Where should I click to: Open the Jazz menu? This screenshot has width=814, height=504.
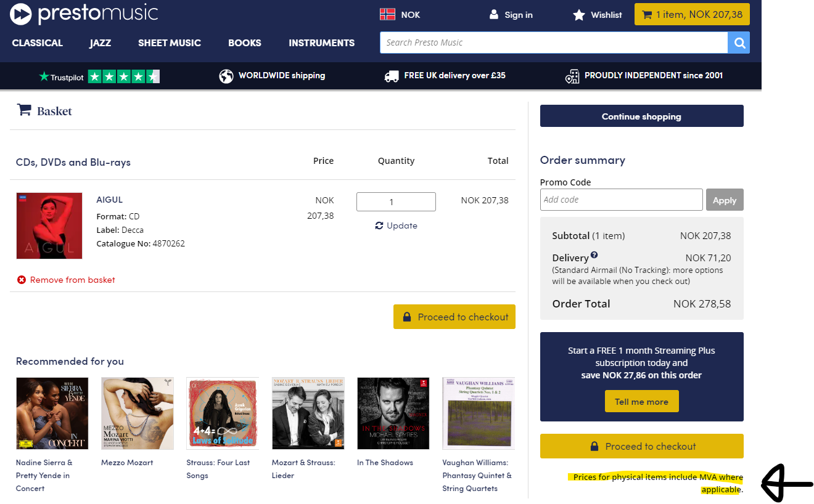(x=100, y=43)
